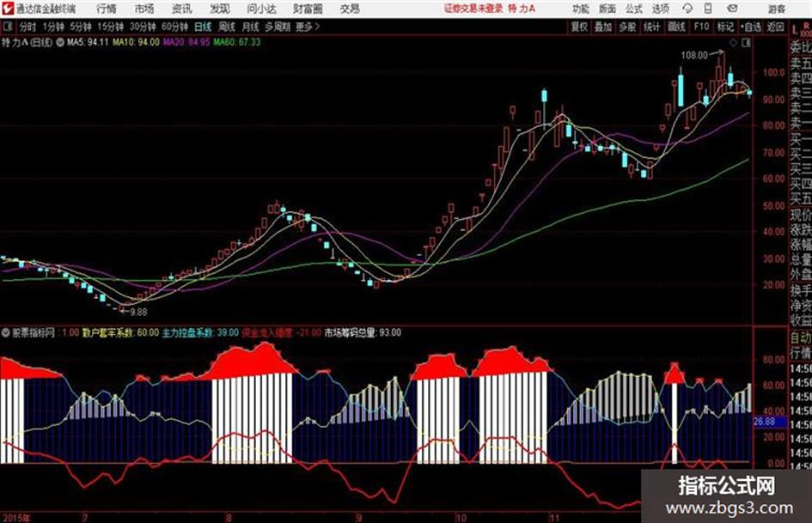Click the 返回 back toolbar button
The height and width of the screenshot is (523, 812).
[x=775, y=27]
